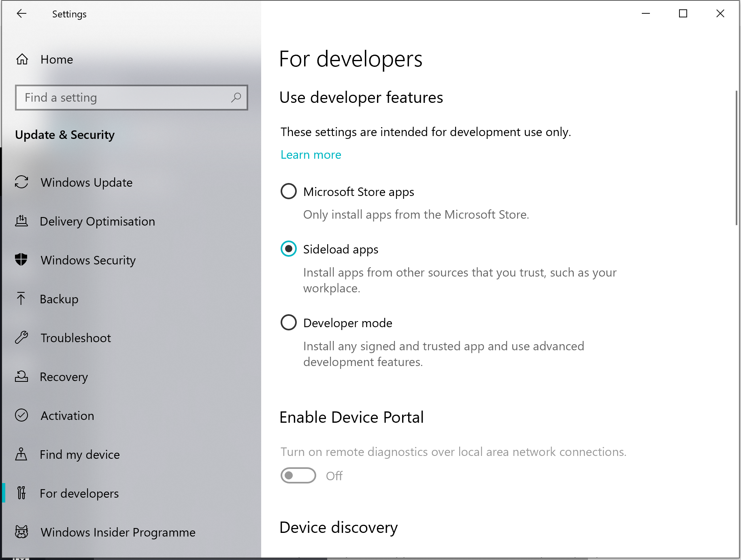Open the Learn more link

click(311, 155)
